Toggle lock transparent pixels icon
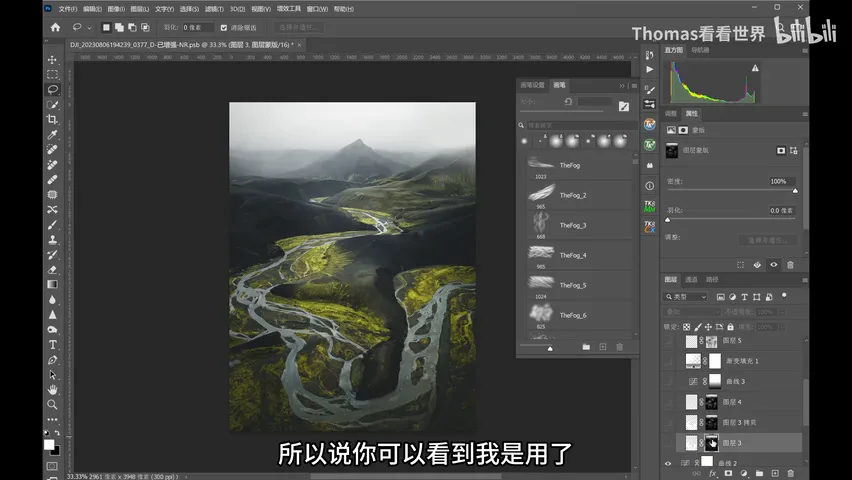Screen dimensions: 852x480 pos(687,327)
